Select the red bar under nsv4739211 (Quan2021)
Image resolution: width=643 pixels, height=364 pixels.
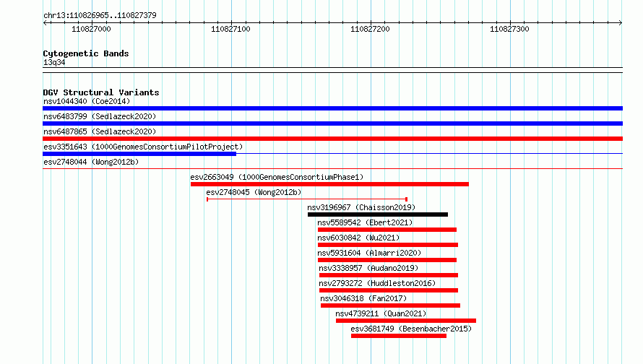click(x=406, y=321)
